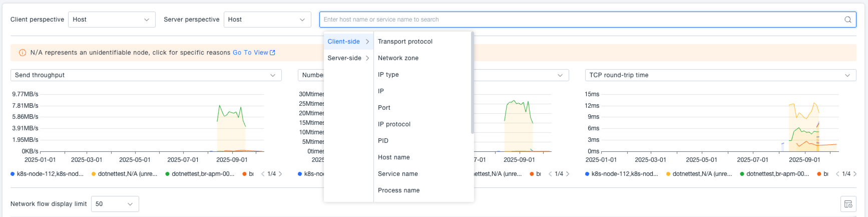Go to next legend page in Send throughput chart
The image size is (868, 217).
point(280,174)
